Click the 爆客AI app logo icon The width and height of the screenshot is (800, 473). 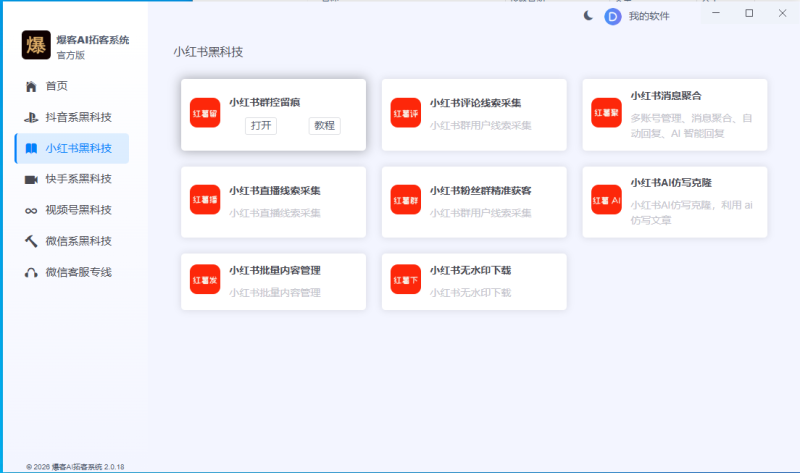coord(36,45)
